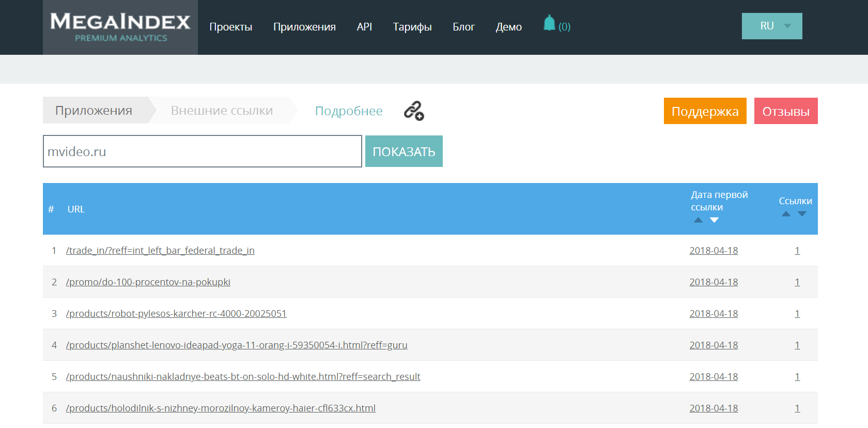Click link count 1 in promo row
This screenshot has width=868, height=428.
point(797,282)
